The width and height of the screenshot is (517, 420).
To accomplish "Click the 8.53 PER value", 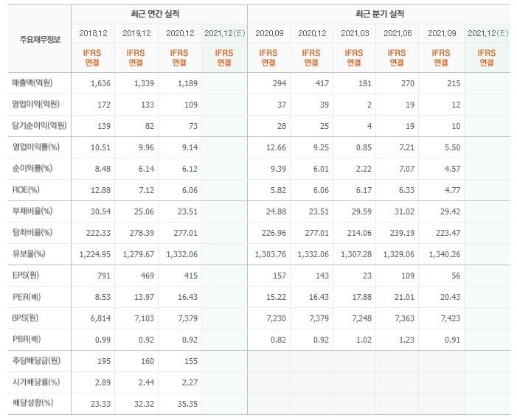I will 103,297.
